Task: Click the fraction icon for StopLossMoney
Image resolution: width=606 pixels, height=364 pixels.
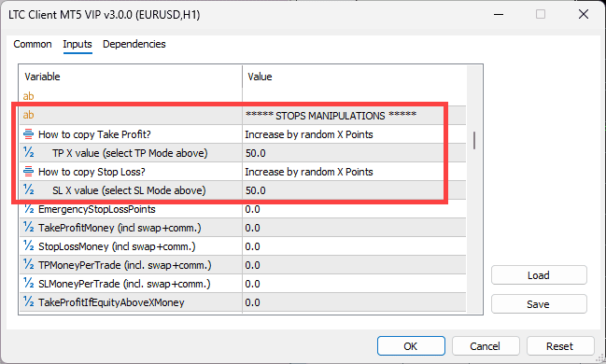Action: pyautogui.click(x=29, y=245)
